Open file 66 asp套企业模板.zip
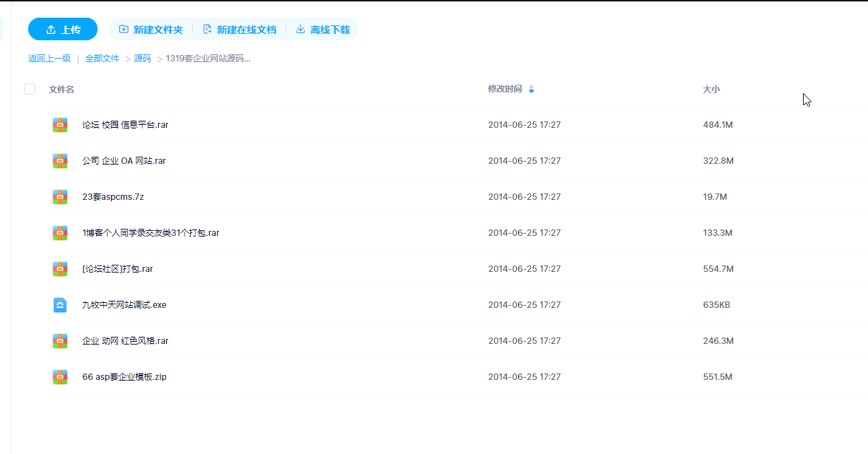This screenshot has width=868, height=454. pos(124,377)
